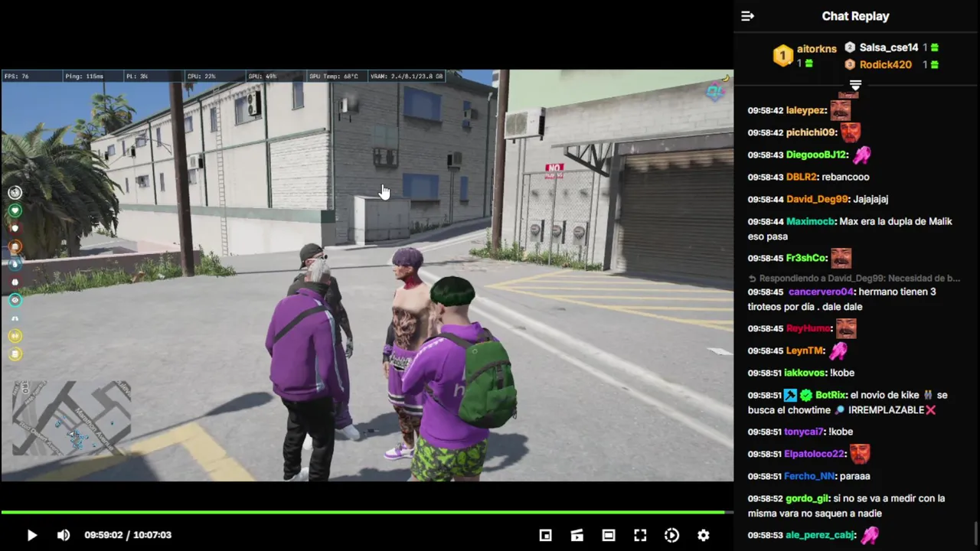
Task: Open laleypez user card
Action: click(x=805, y=110)
